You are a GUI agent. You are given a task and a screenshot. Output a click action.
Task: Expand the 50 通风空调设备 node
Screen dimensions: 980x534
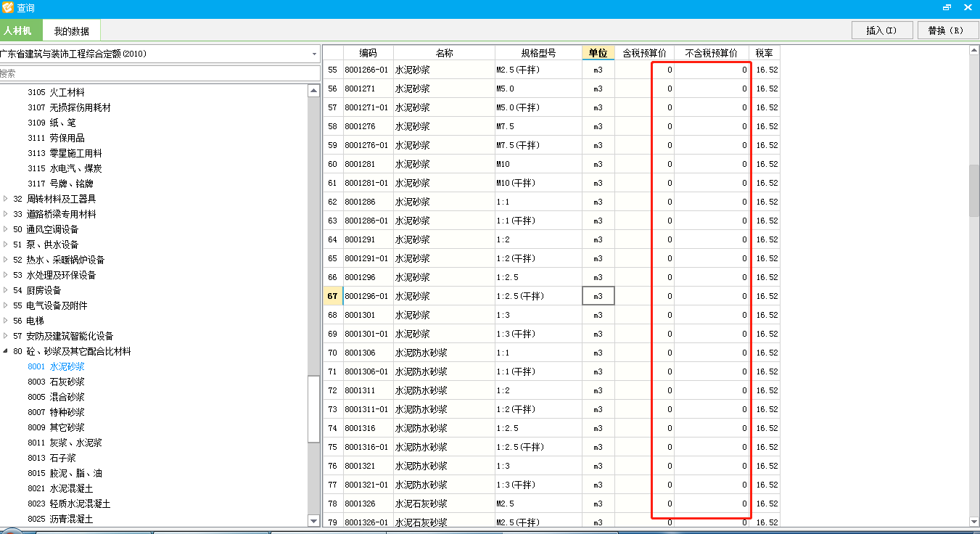pyautogui.click(x=7, y=229)
